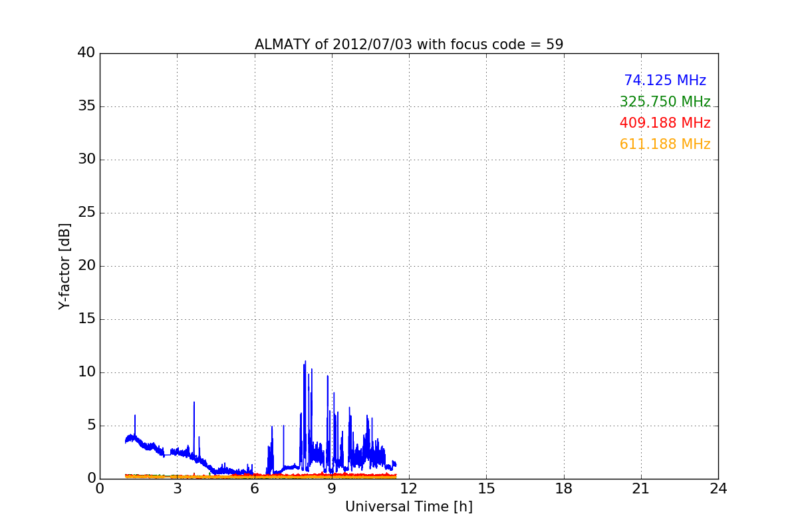Select the 325.750 MHz legend label
Screen dimensions: 798x532
pyautogui.click(x=665, y=102)
